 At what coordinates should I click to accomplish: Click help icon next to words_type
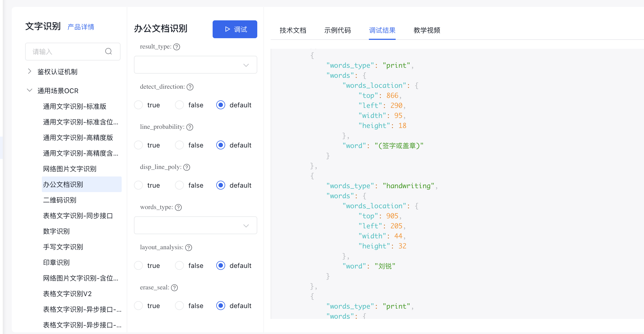point(178,207)
